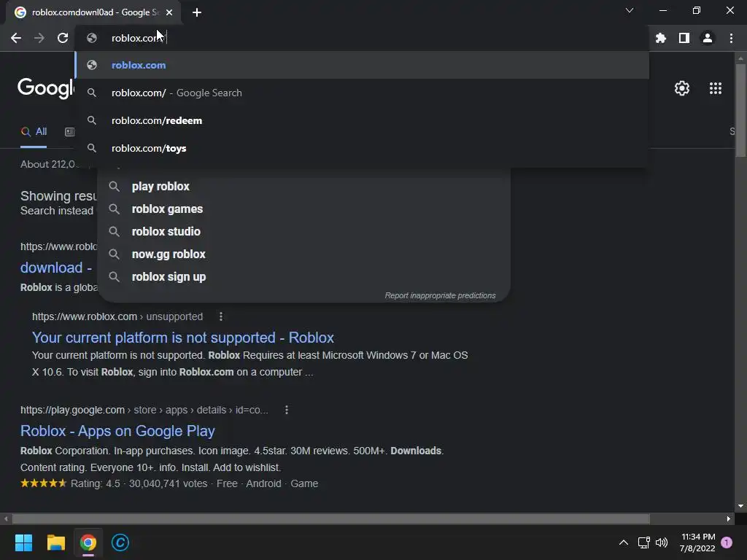Viewport: 747px width, 560px height.
Task: Open the clock showing 11:34 PM
Action: click(x=697, y=542)
